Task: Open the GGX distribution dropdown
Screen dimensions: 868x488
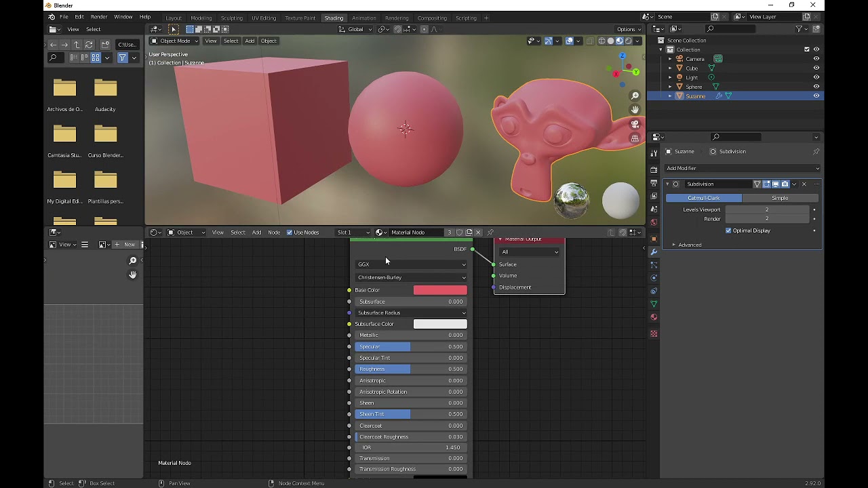Action: tap(411, 264)
